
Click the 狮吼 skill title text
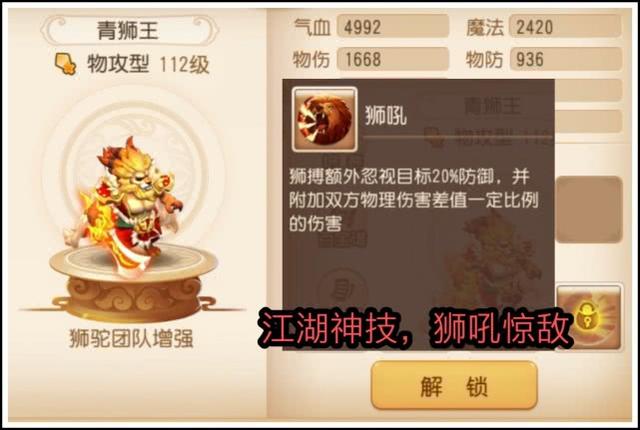click(385, 116)
